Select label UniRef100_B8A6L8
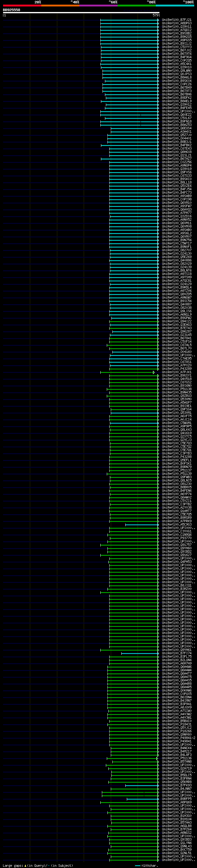This screenshot has height=868, width=197. click(x=176, y=77)
